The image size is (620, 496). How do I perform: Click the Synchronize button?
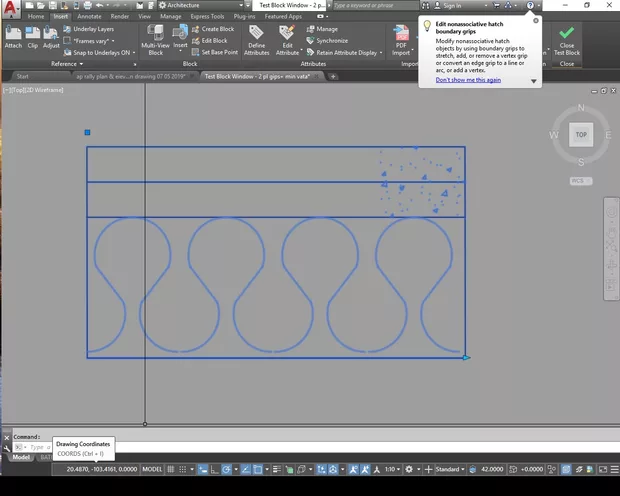click(330, 41)
